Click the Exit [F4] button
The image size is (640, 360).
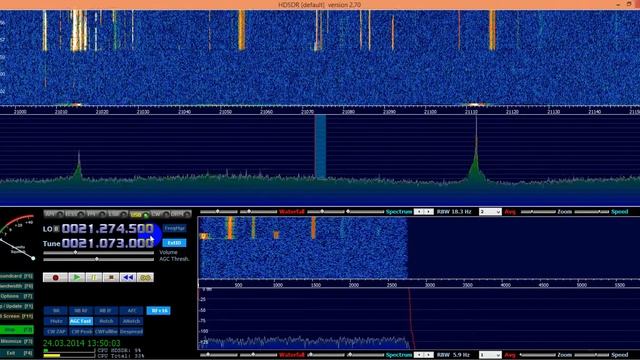coord(17,353)
